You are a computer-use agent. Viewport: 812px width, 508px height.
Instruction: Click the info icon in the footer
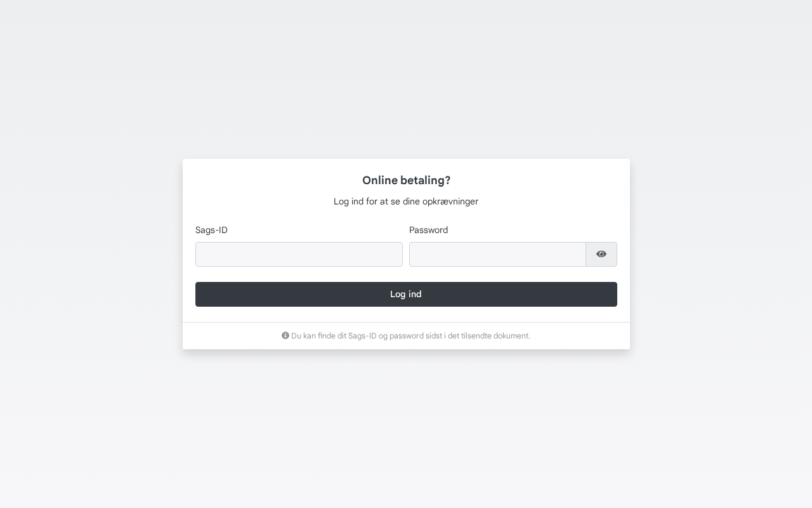(x=285, y=335)
